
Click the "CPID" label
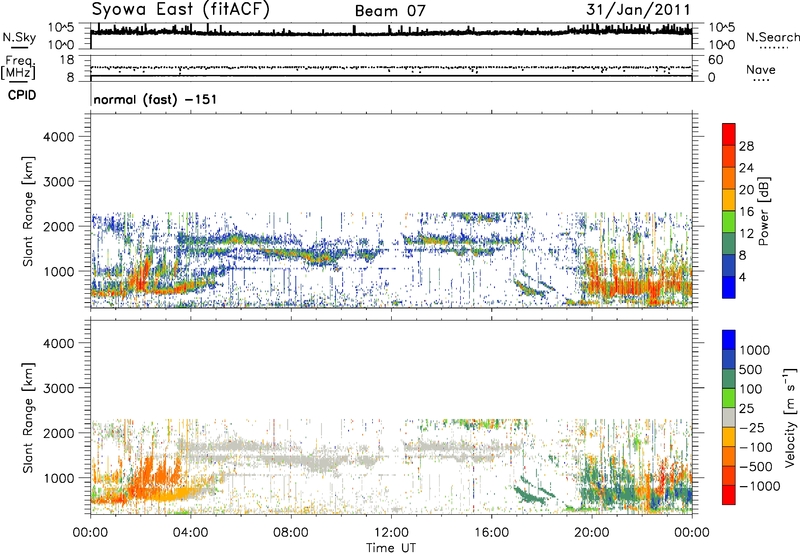(x=22, y=95)
